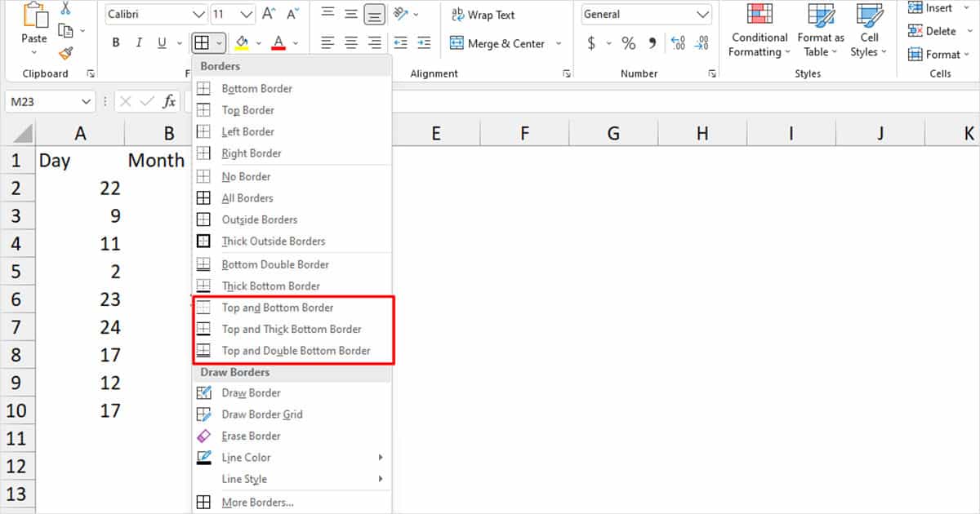Decrease font size with smaller A icon
980x514 pixels.
[292, 15]
